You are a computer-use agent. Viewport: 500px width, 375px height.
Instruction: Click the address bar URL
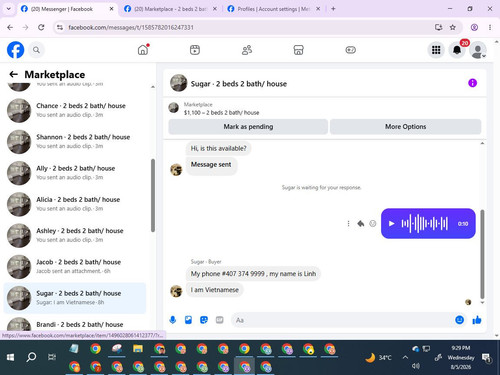tap(131, 27)
